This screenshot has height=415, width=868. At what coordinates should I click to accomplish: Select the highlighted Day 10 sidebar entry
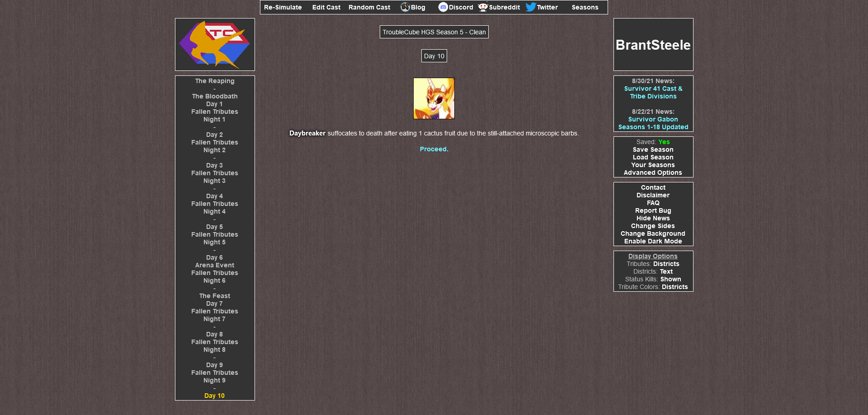(x=215, y=396)
